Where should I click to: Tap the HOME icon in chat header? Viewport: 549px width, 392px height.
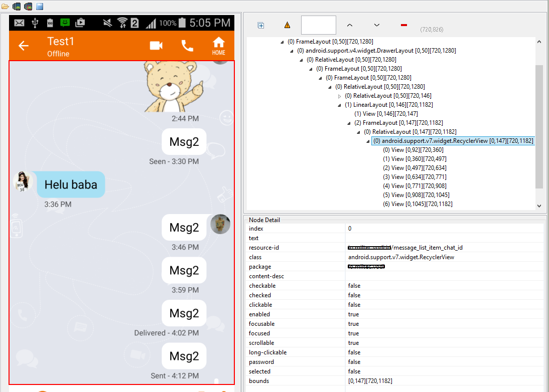(218, 46)
